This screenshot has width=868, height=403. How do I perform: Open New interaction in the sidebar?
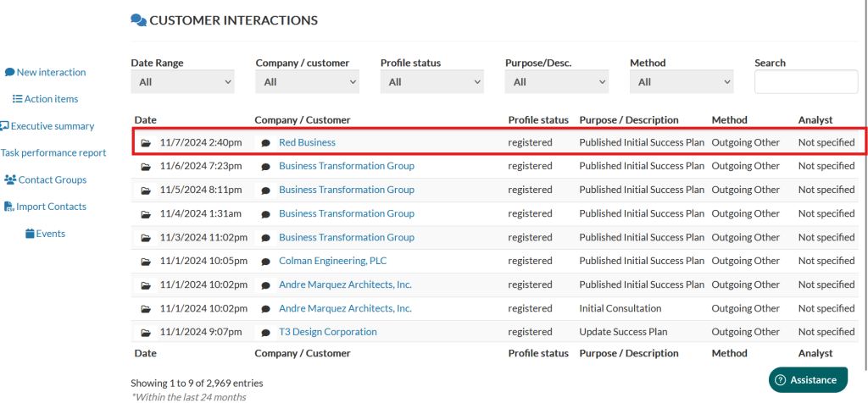(x=51, y=73)
